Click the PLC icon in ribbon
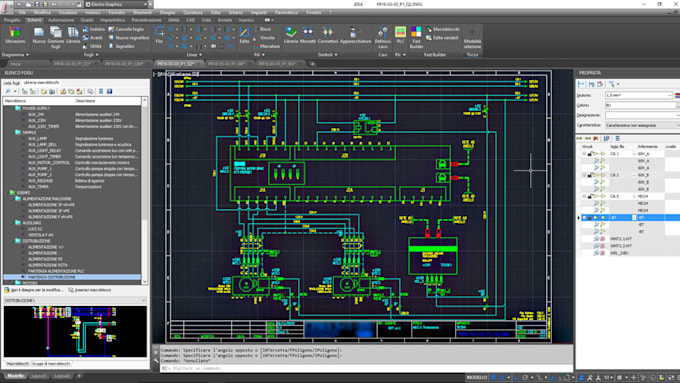Image resolution: width=680 pixels, height=383 pixels. 400,35
